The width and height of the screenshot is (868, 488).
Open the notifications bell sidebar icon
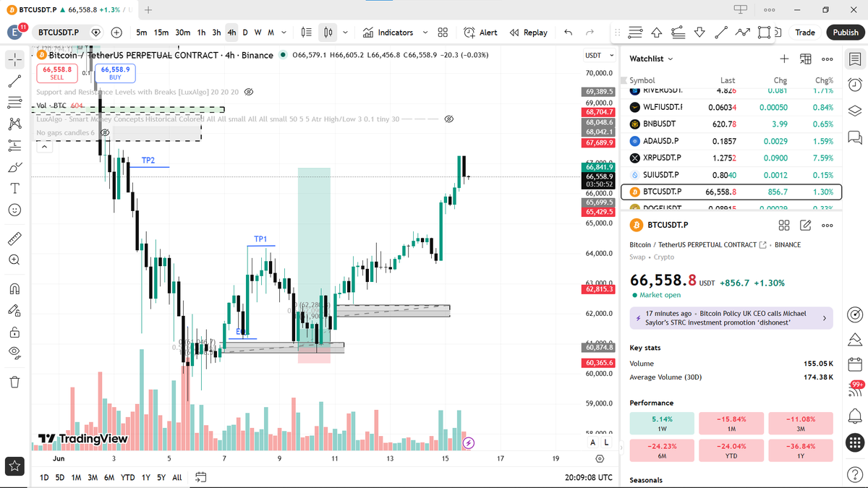coord(854,416)
